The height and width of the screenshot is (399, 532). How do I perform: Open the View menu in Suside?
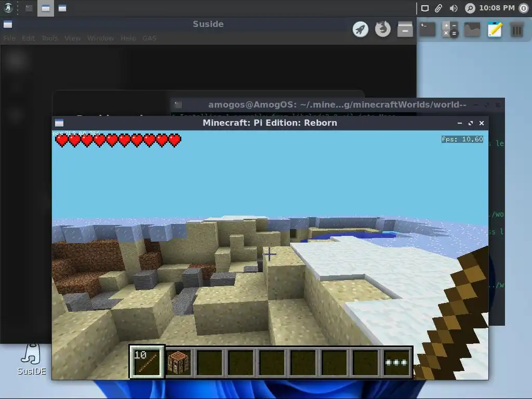[x=72, y=38]
